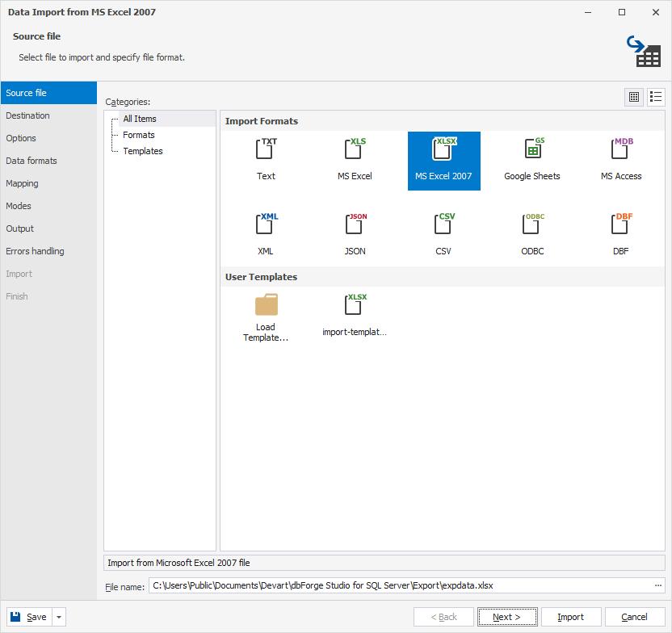Select the MS Excel 2007 XLSX format
The width and height of the screenshot is (672, 633).
[x=444, y=161]
